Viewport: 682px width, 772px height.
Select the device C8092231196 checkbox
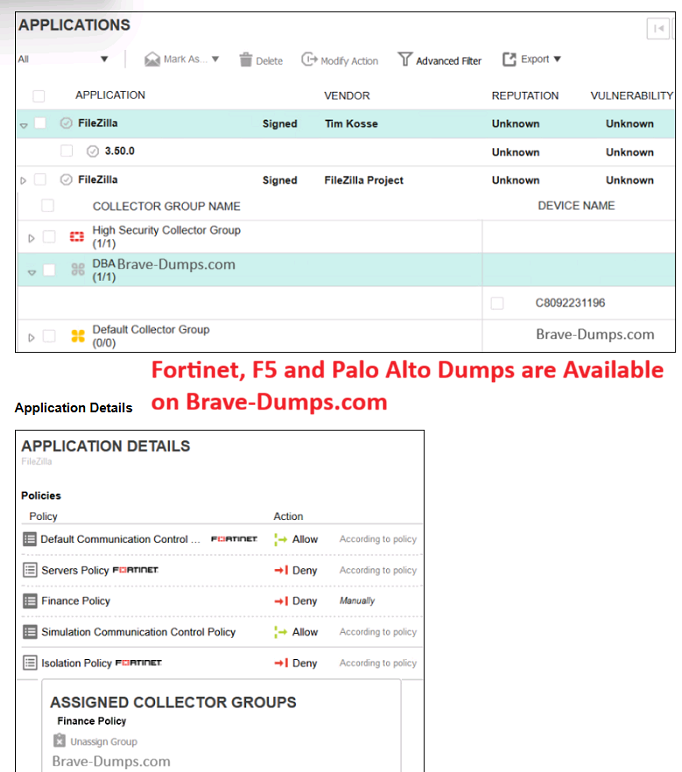tap(497, 303)
